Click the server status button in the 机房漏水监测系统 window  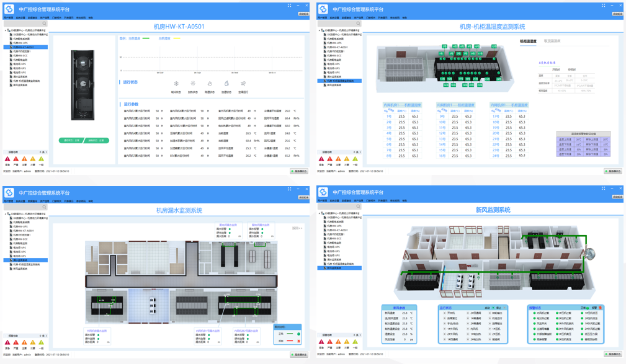click(x=299, y=355)
